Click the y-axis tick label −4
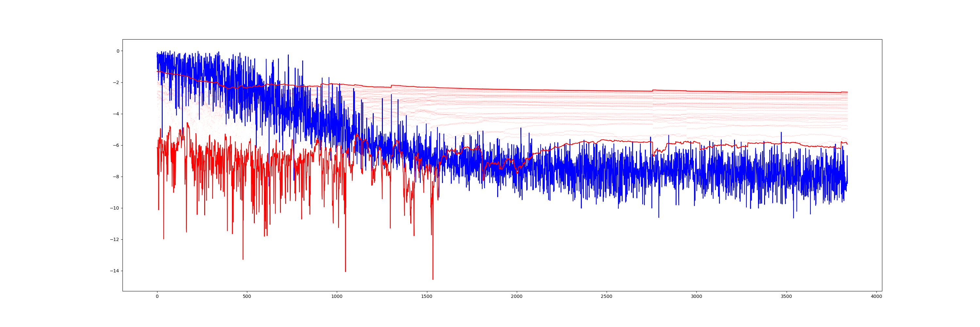This screenshot has width=980, height=327. pos(116,114)
